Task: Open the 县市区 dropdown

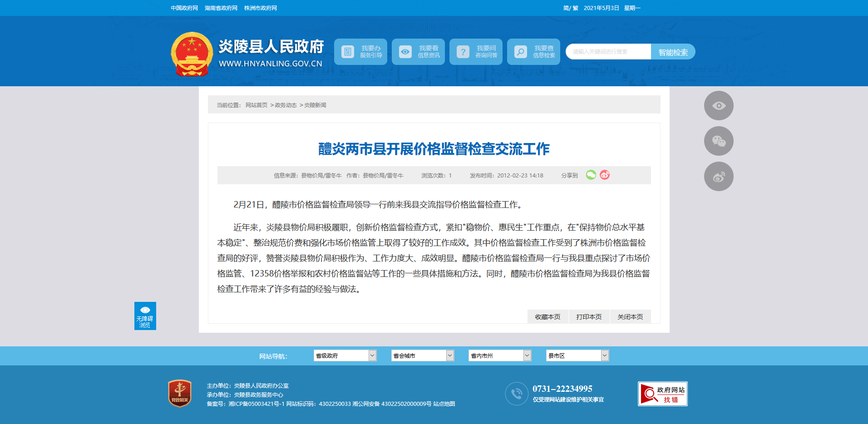Action: pos(577,355)
